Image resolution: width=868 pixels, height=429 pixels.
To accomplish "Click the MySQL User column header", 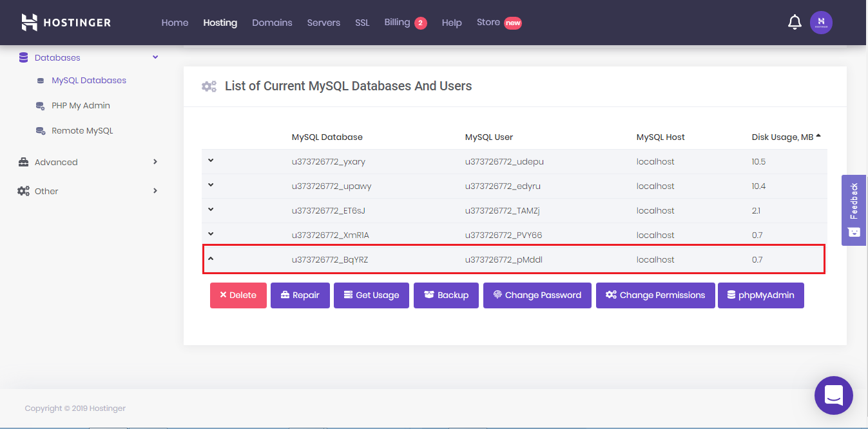I will coord(489,137).
